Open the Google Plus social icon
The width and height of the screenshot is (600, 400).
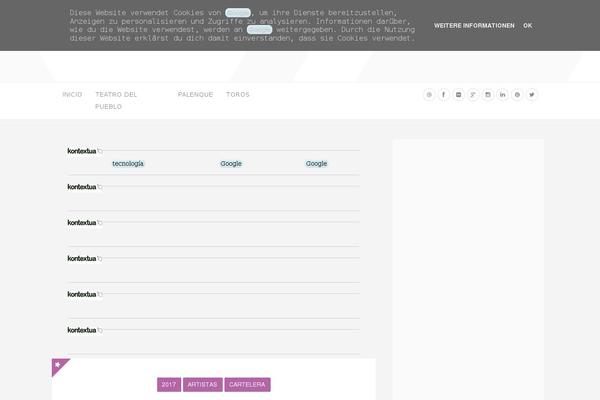pyautogui.click(x=473, y=95)
